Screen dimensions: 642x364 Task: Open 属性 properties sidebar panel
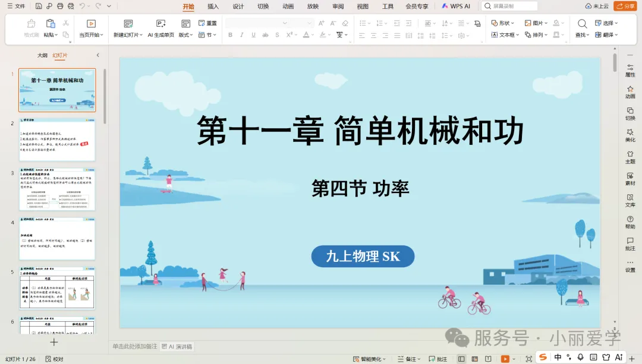point(630,70)
